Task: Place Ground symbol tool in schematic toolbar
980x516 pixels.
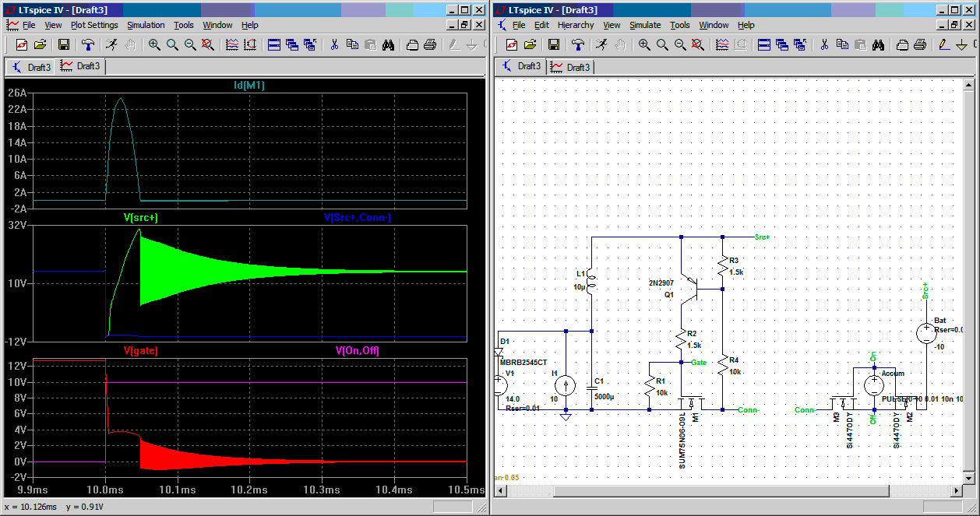Action: tap(962, 44)
